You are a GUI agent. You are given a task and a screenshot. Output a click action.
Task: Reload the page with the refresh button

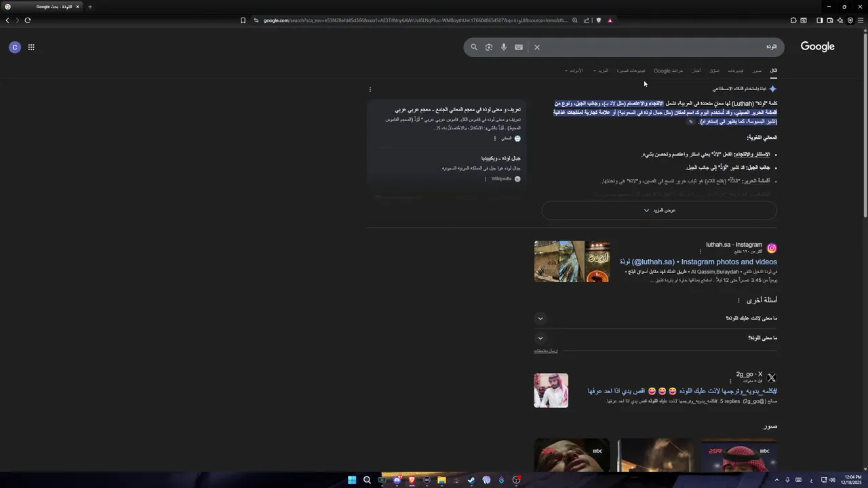pyautogui.click(x=28, y=20)
